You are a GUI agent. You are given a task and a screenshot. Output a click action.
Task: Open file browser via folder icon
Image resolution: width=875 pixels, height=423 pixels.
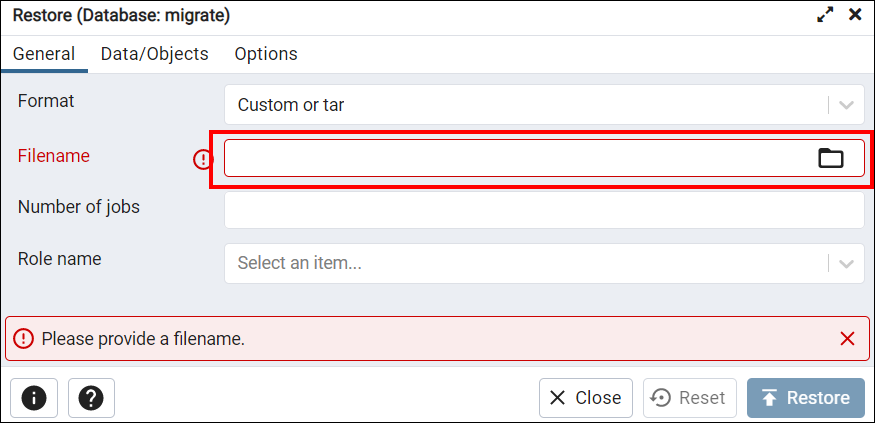coord(831,158)
